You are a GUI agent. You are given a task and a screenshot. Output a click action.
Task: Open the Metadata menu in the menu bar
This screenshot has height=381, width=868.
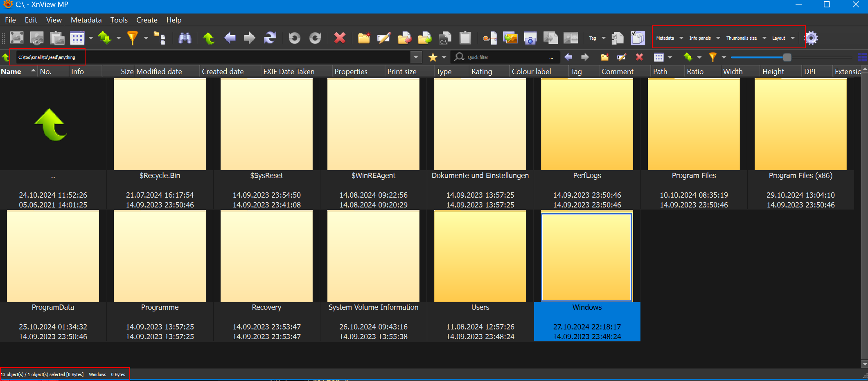click(86, 20)
